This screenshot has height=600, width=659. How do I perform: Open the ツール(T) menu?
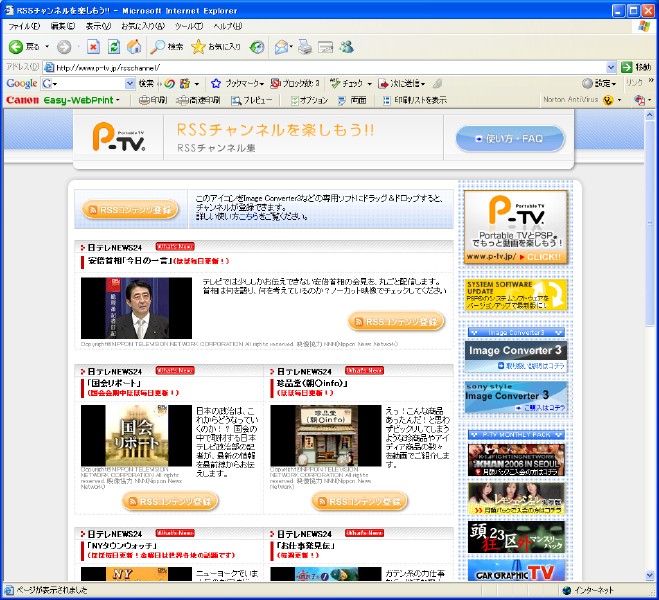pos(188,25)
